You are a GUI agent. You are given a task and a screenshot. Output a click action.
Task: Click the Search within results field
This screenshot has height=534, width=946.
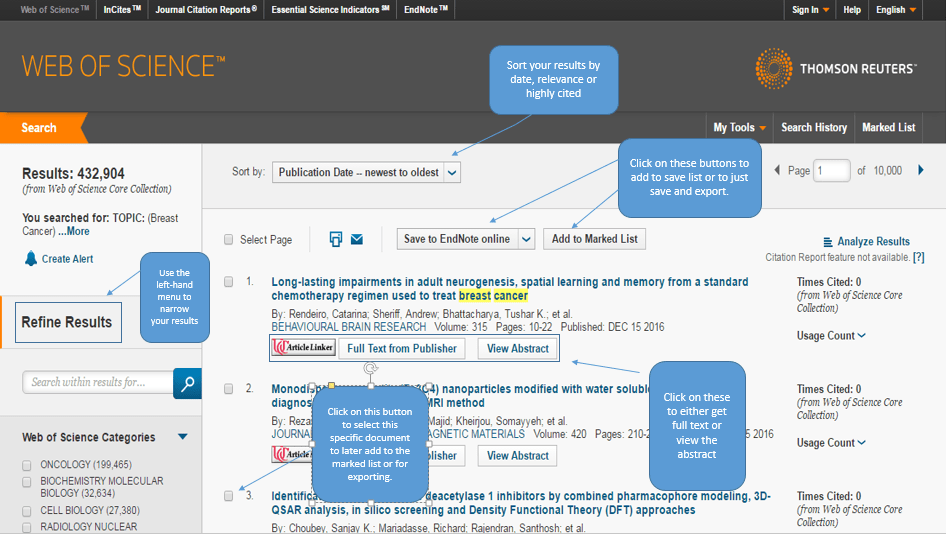(98, 382)
